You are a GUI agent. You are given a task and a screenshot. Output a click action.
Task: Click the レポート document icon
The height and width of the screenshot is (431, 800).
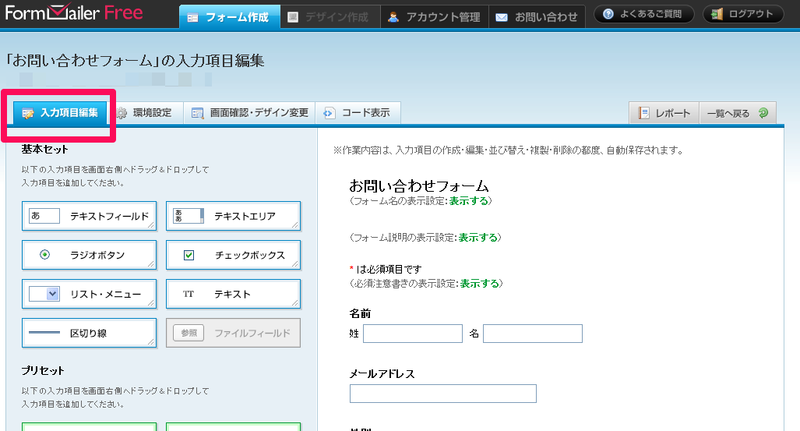(x=644, y=113)
